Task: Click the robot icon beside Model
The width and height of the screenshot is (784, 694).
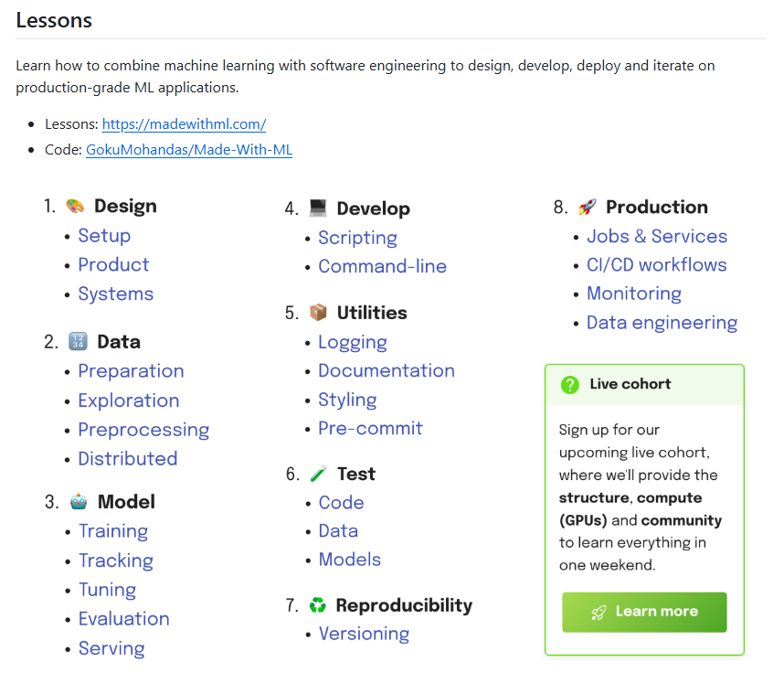Action: 79,501
